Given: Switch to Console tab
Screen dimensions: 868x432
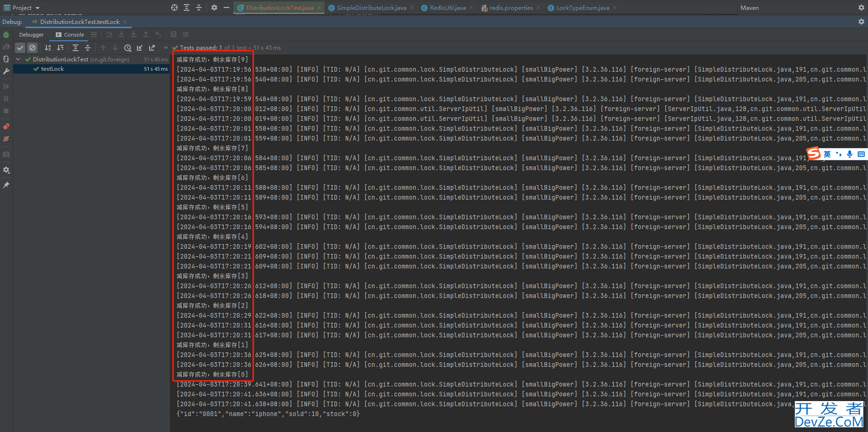Looking at the screenshot, I should pyautogui.click(x=70, y=35).
